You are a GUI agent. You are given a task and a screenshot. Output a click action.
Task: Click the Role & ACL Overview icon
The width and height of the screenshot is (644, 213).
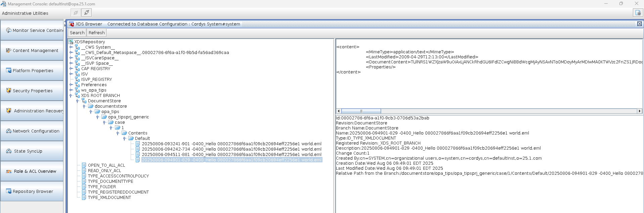click(9, 171)
